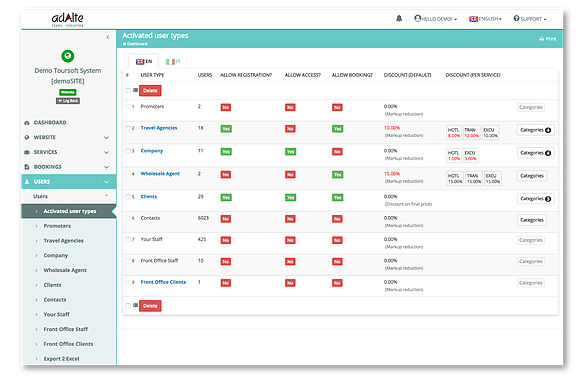The width and height of the screenshot is (580, 387).
Task: Tick the checkbox for Clients row
Action: [128, 197]
